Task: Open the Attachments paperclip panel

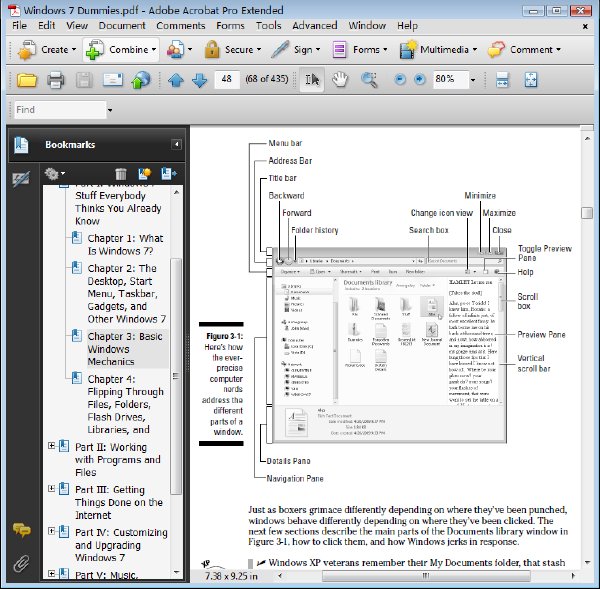Action: 21,564
